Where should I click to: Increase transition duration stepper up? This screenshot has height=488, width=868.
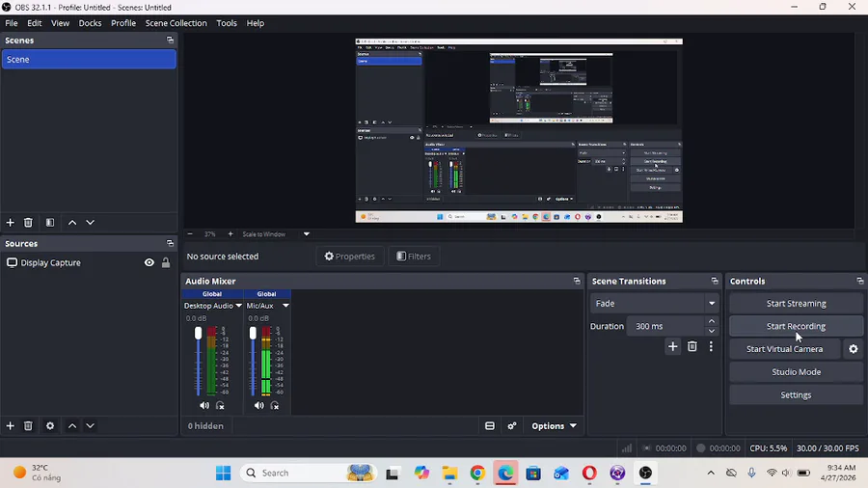712,321
